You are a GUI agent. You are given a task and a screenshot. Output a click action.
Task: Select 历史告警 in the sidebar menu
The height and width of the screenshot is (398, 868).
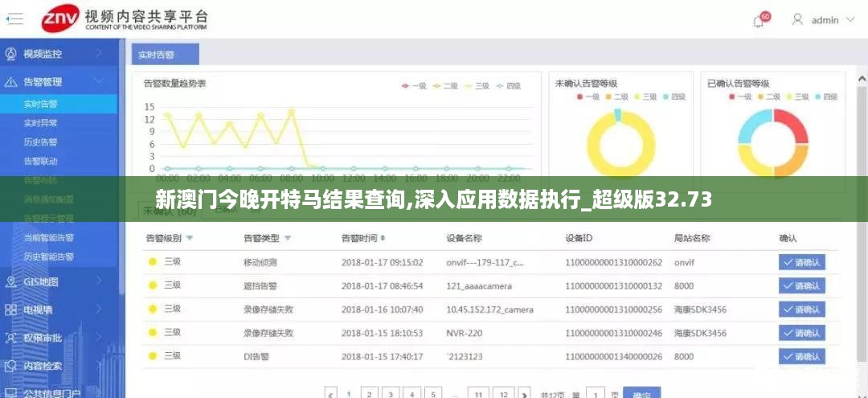click(x=40, y=142)
